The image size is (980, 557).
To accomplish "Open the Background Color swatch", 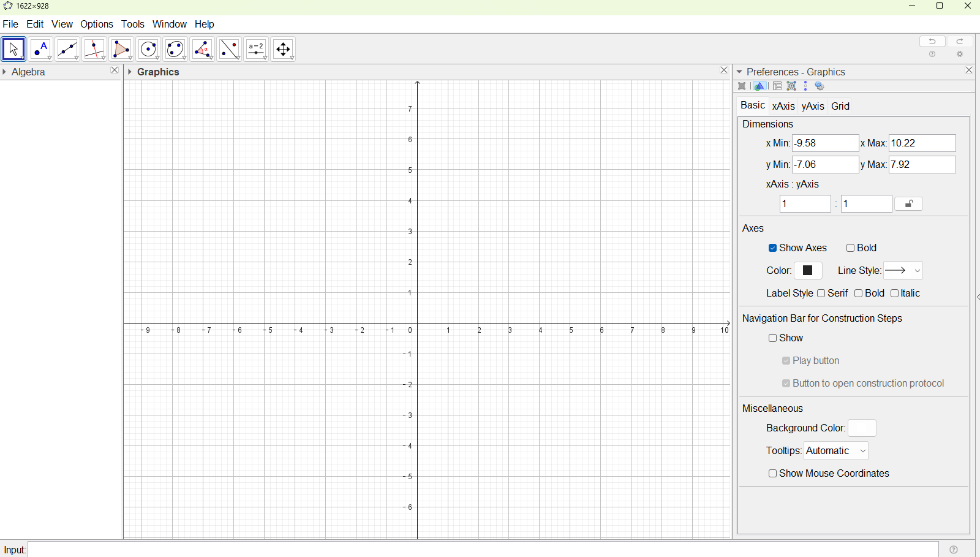I will tap(862, 428).
